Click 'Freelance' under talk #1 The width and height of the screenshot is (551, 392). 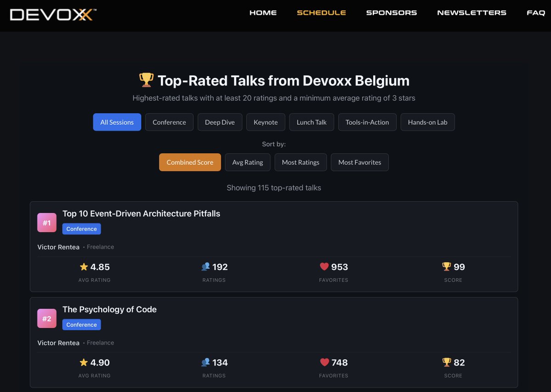[x=100, y=246]
